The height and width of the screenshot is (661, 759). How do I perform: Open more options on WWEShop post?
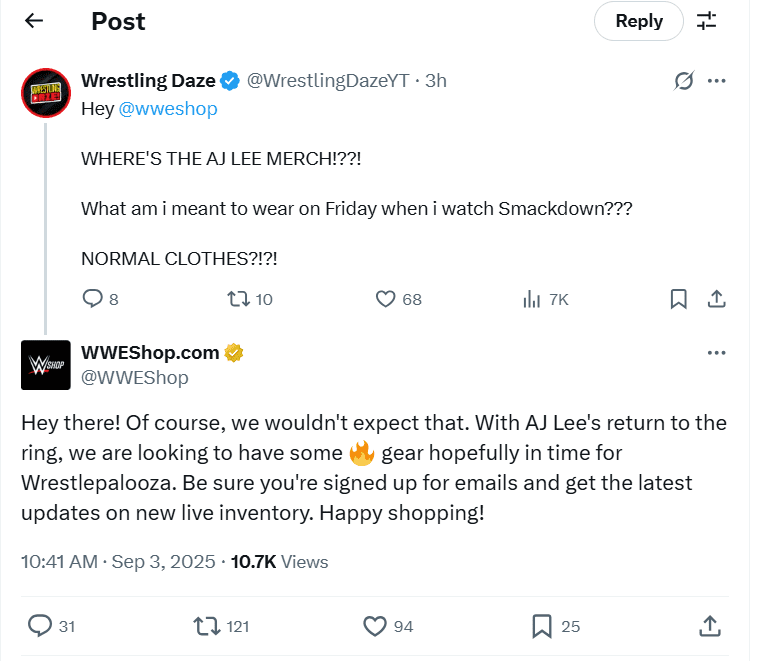point(716,353)
